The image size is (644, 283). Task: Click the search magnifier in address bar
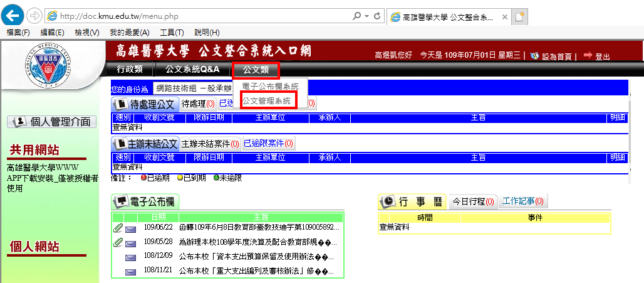(x=357, y=16)
